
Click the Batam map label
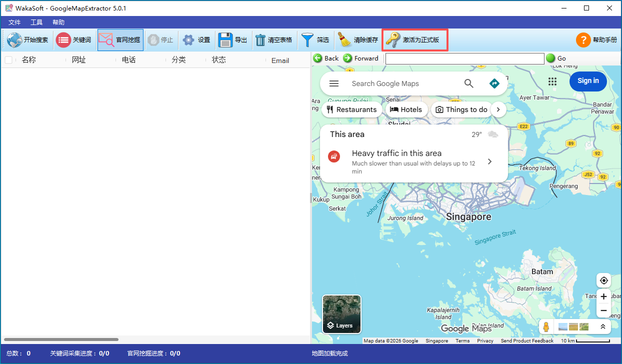point(542,272)
